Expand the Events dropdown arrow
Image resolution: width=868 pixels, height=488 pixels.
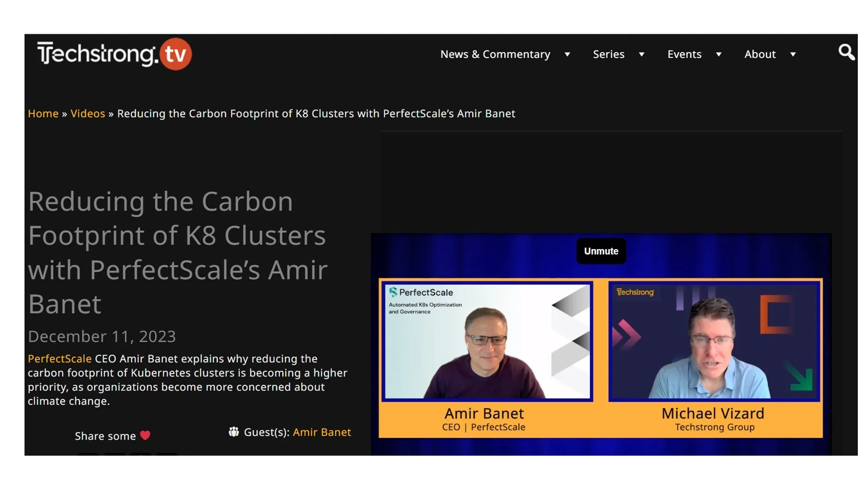point(719,55)
